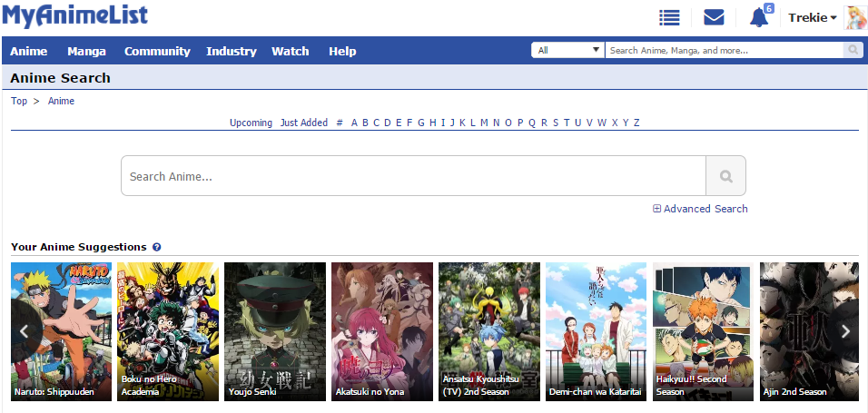This screenshot has height=413, width=868.
Task: Select the # letter filter link
Action: pyautogui.click(x=340, y=123)
